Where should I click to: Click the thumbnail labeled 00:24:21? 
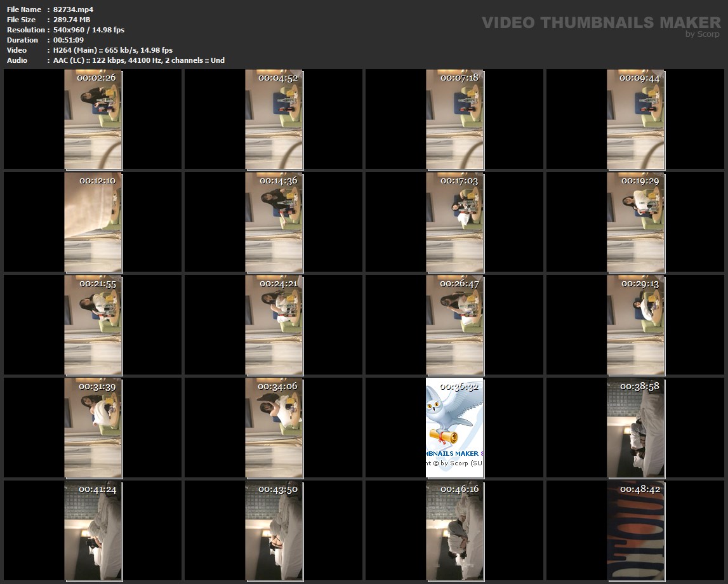(274, 325)
